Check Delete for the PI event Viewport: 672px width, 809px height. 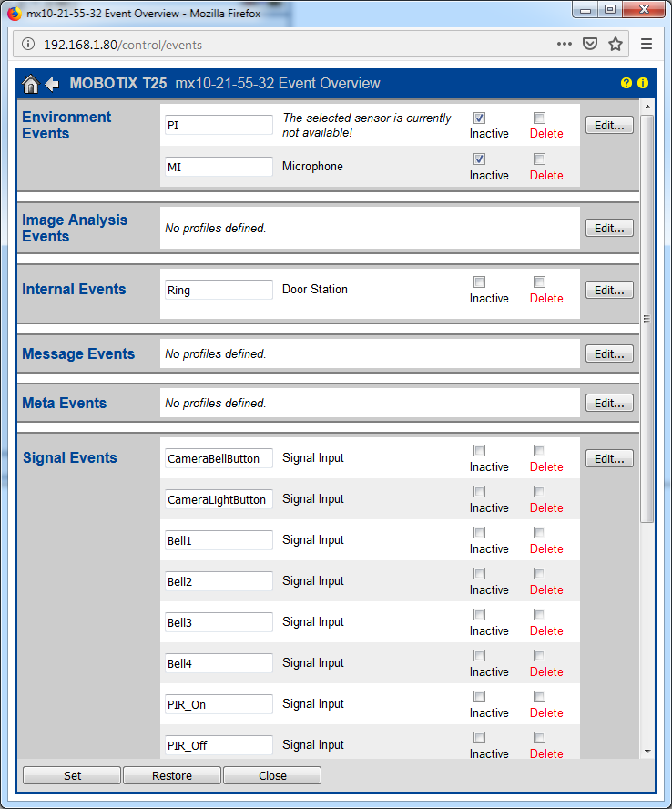[539, 118]
